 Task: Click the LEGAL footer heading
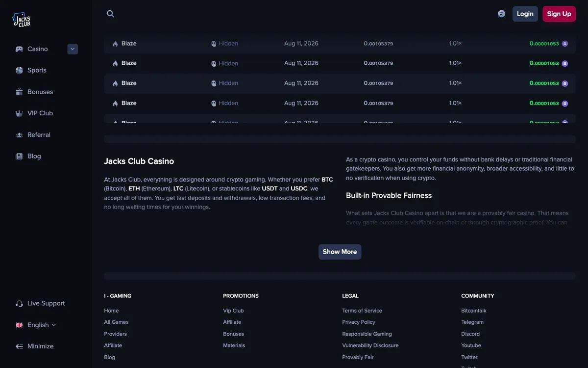[350, 296]
